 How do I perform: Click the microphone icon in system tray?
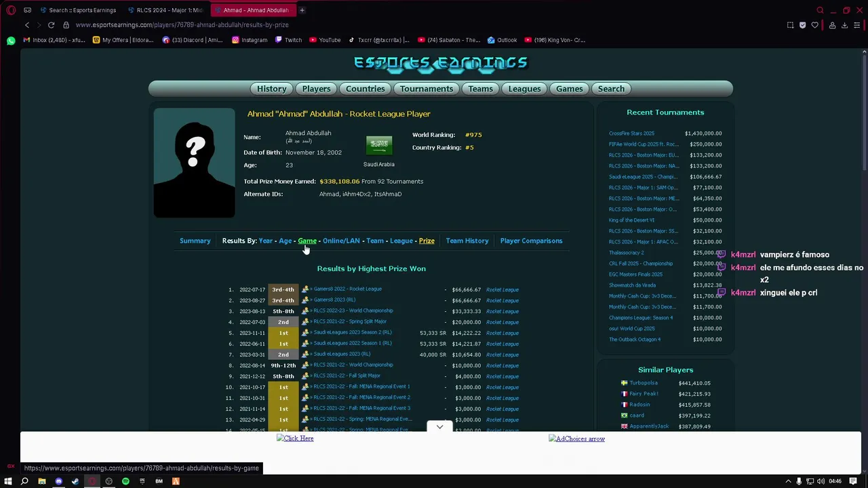799,481
